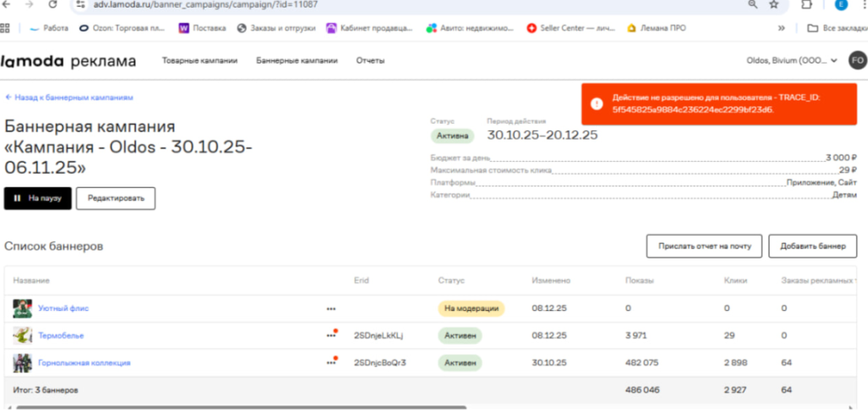Screen dimensions: 868x411
Task: Go back via Назад к баннерным кампаниям
Action: pos(69,97)
